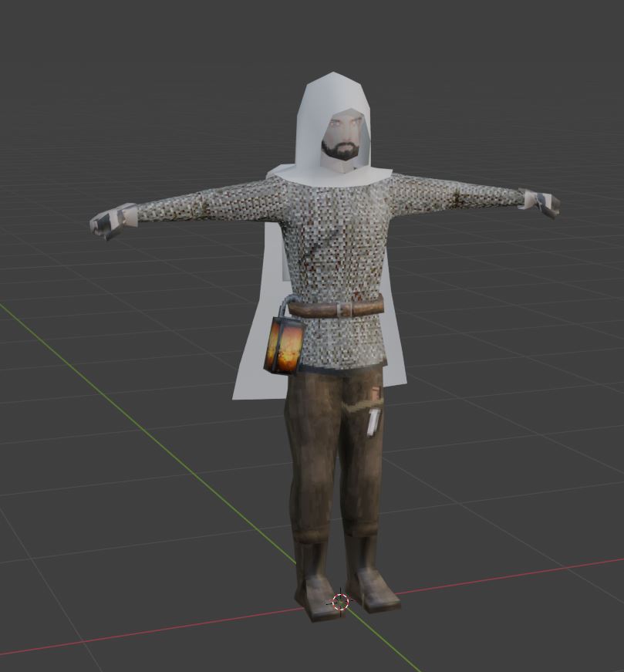Image resolution: width=624 pixels, height=672 pixels.
Task: Select the white knife strapped to the thigh
Action: 373,422
